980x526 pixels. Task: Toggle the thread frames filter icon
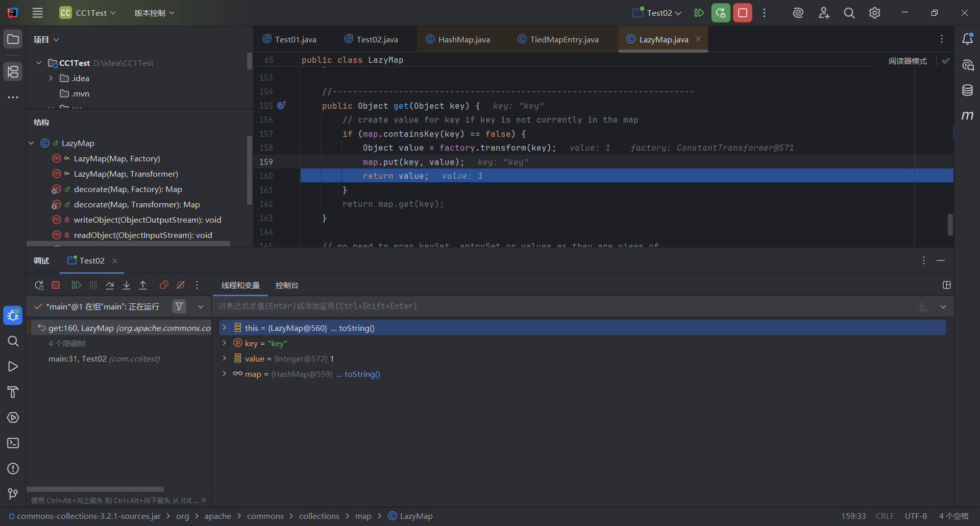pos(179,306)
